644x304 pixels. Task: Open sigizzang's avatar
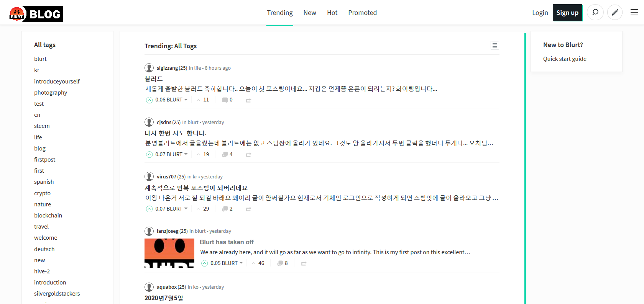149,68
